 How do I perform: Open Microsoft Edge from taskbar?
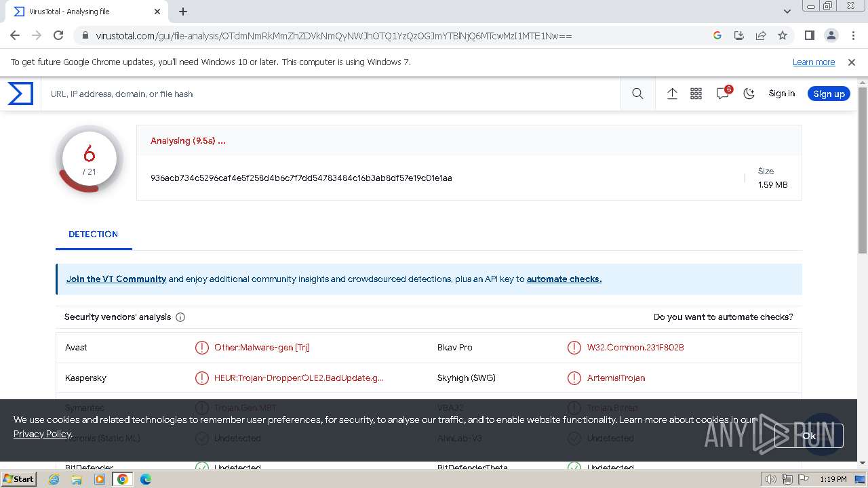[146, 479]
